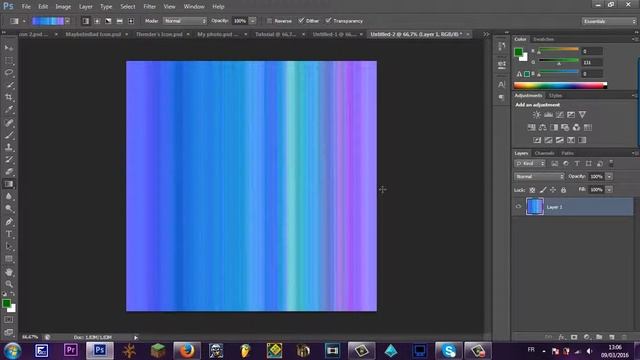
Task: Add a Color Balance adjustment
Action: [542, 127]
